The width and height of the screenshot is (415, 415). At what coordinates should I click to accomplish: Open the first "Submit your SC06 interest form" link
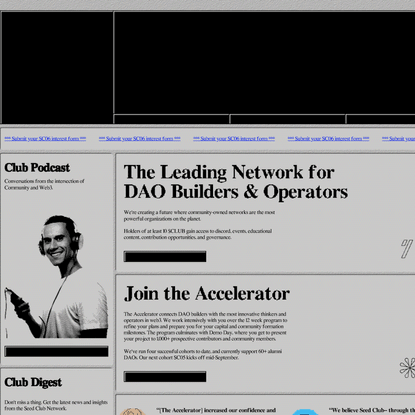pos(45,139)
